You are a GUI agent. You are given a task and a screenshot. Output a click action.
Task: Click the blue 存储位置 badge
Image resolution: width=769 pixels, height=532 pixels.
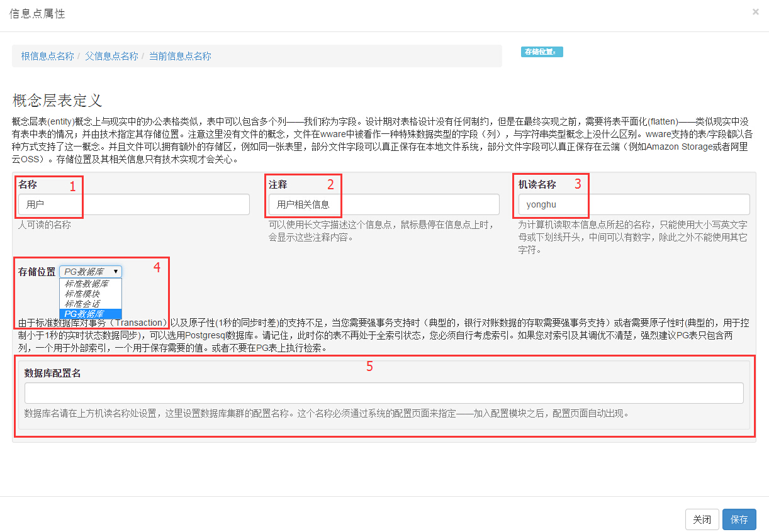(541, 52)
